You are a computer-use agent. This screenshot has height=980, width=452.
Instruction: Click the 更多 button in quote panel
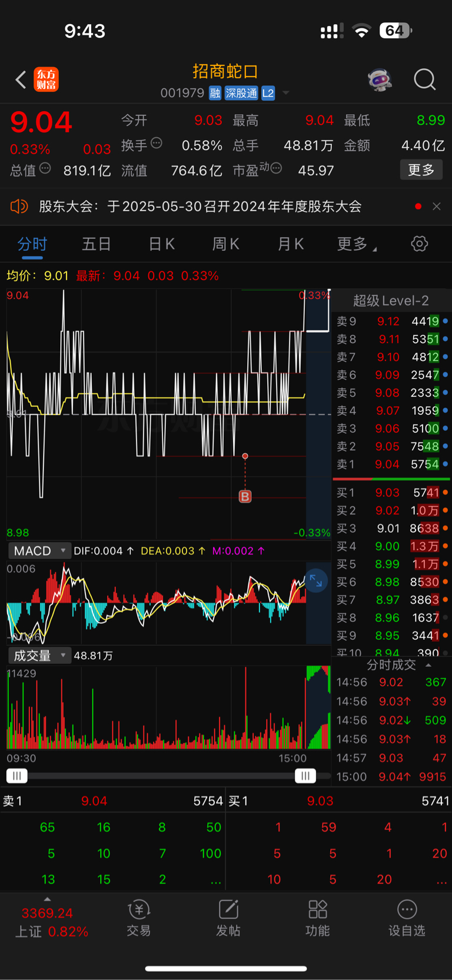(x=421, y=170)
